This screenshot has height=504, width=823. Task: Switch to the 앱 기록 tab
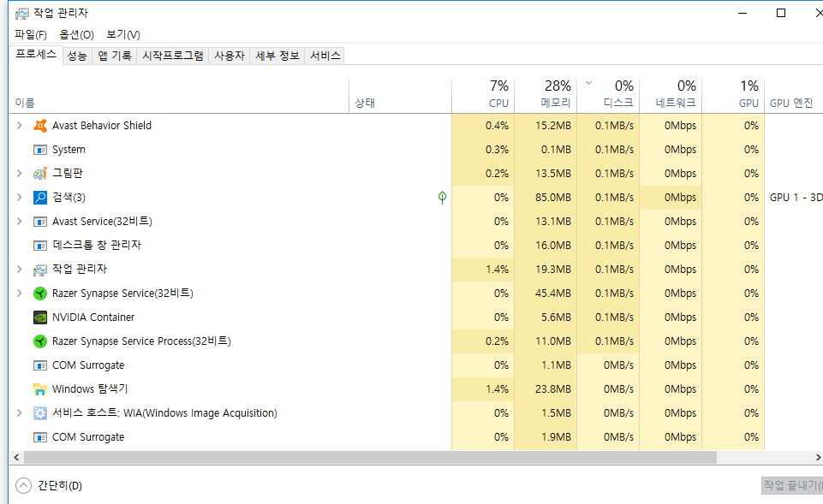[x=115, y=56]
